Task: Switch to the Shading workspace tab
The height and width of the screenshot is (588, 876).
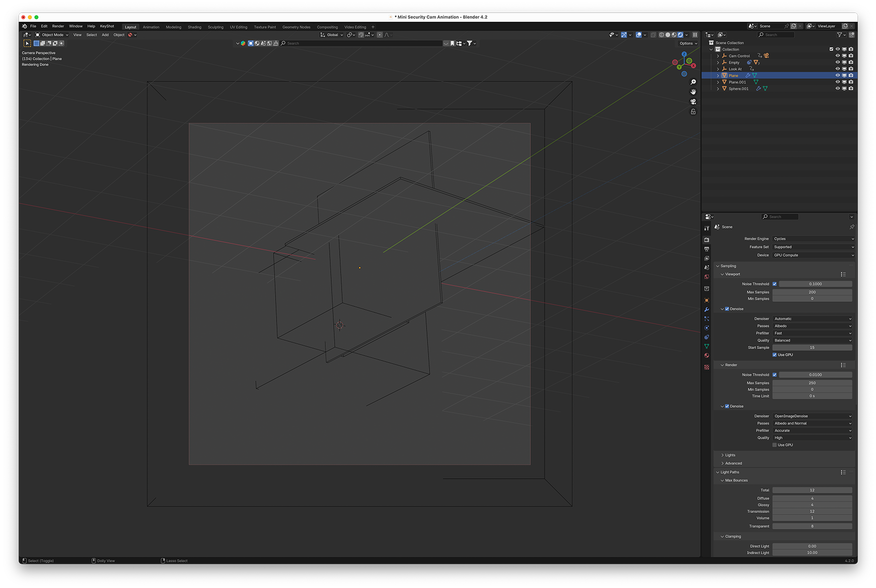Action: coord(194,27)
